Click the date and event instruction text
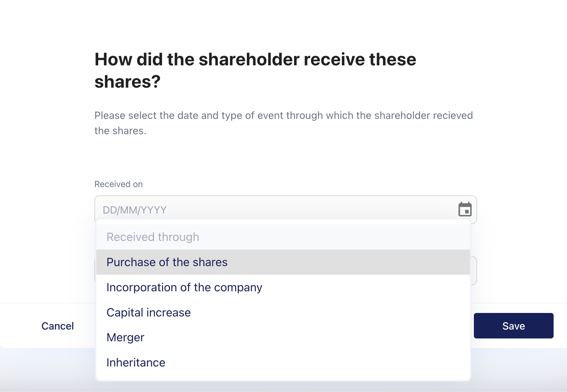The width and height of the screenshot is (567, 392). pyautogui.click(x=283, y=123)
